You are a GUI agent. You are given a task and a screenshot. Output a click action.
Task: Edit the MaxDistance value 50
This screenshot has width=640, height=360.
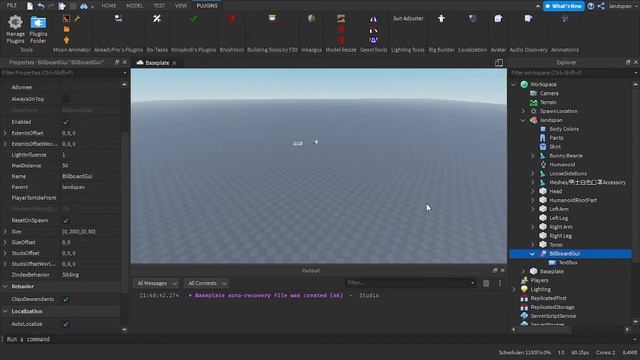click(x=90, y=166)
